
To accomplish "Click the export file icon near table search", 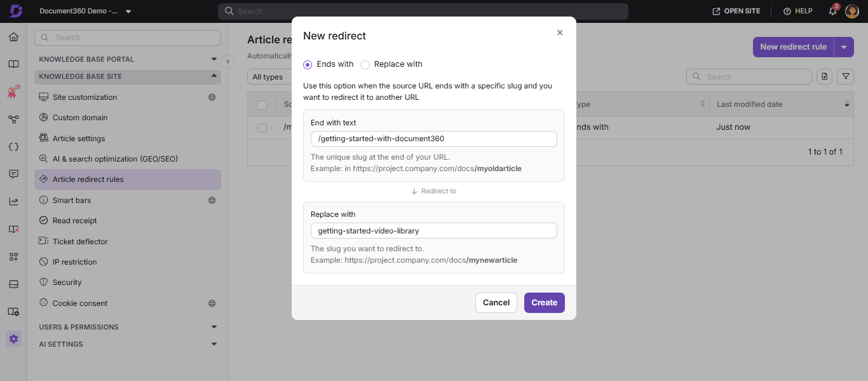I will (824, 76).
